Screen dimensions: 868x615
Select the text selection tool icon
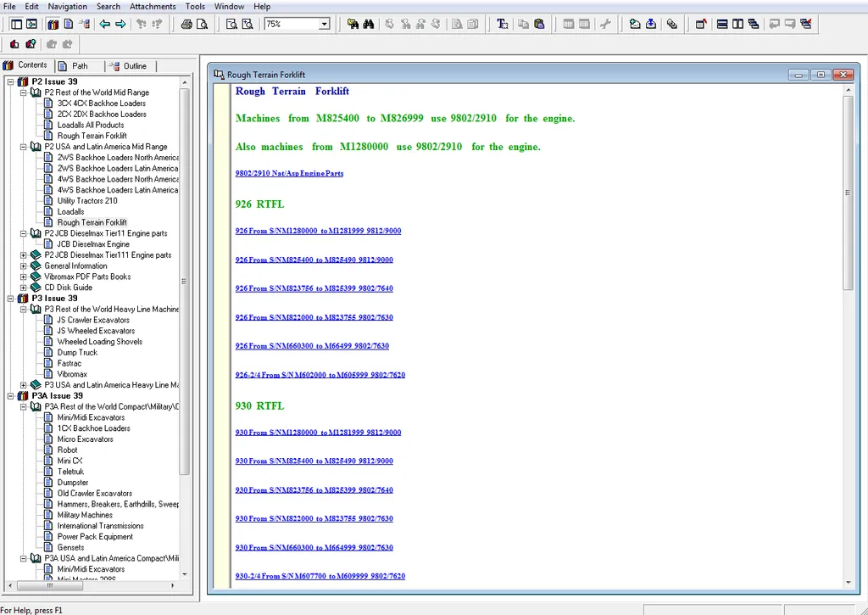pos(502,24)
